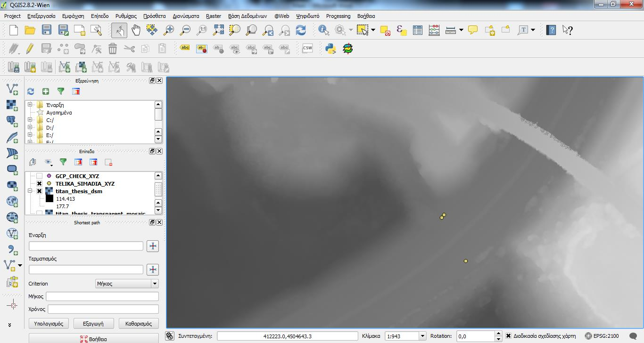Open the attribute table icon
The image size is (644, 343).
pyautogui.click(x=418, y=30)
